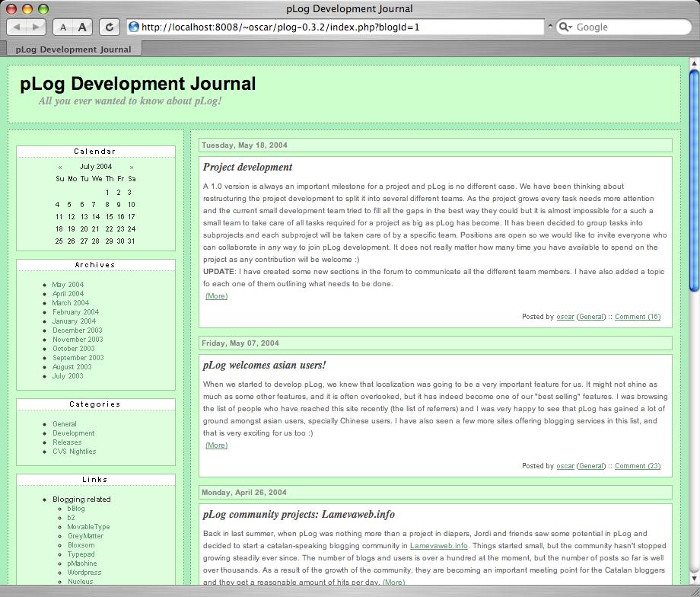Go to previous month in the calendar
This screenshot has height=597, width=700.
tap(60, 167)
